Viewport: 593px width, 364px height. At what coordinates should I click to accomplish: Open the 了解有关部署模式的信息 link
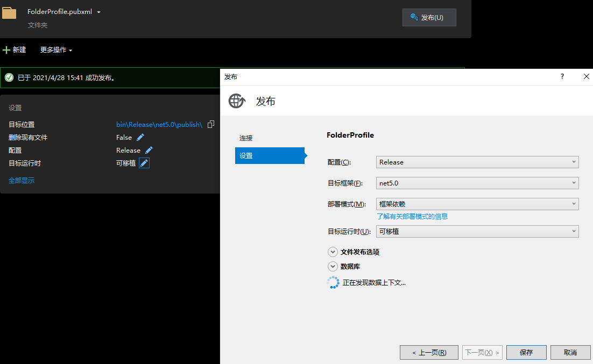tap(412, 216)
